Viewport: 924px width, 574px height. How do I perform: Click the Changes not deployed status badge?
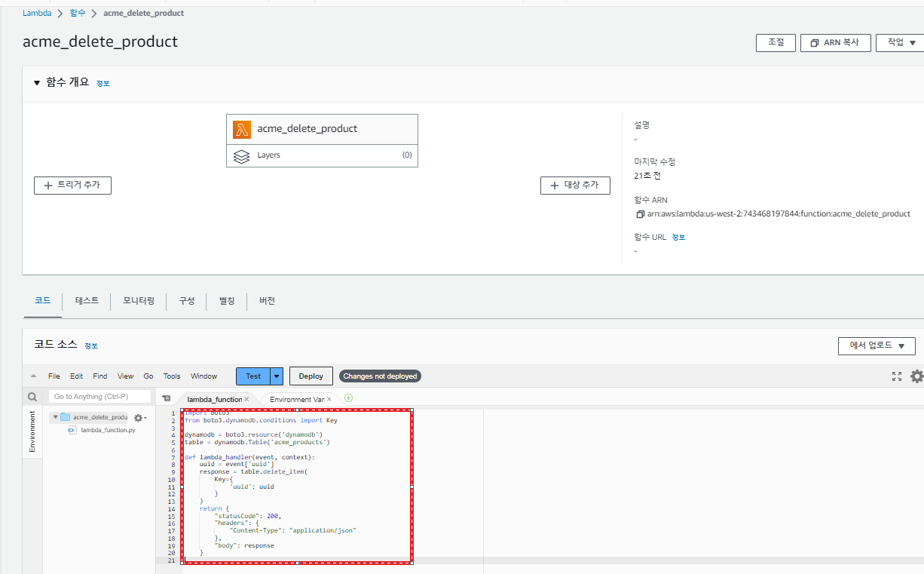pos(380,376)
